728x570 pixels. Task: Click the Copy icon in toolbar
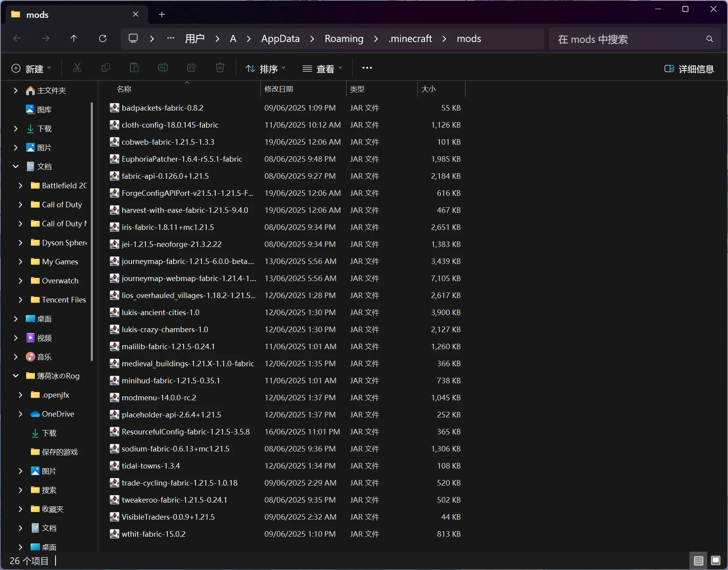click(106, 68)
